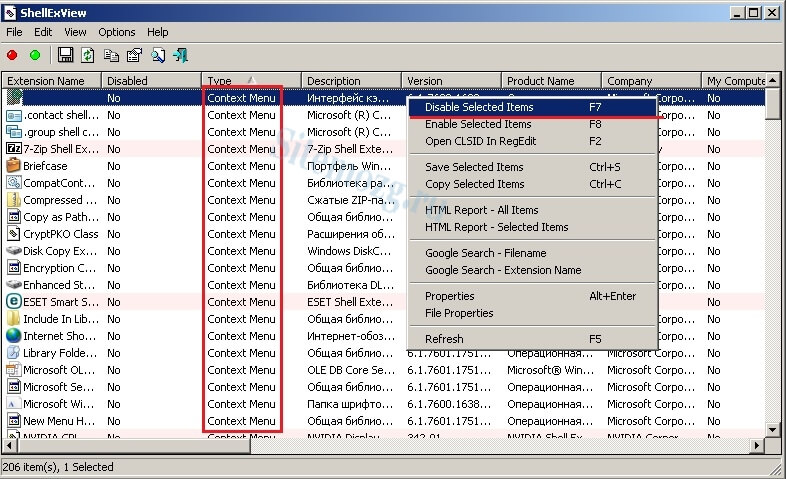This screenshot has width=786, height=479.
Task: Choose Copy Selected Items in context menu
Action: 532,184
